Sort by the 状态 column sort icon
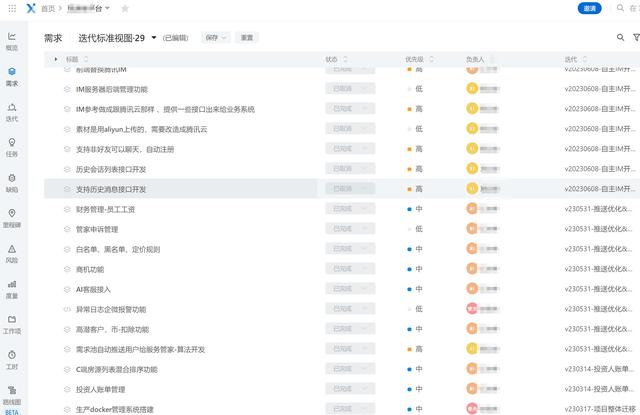 point(345,59)
